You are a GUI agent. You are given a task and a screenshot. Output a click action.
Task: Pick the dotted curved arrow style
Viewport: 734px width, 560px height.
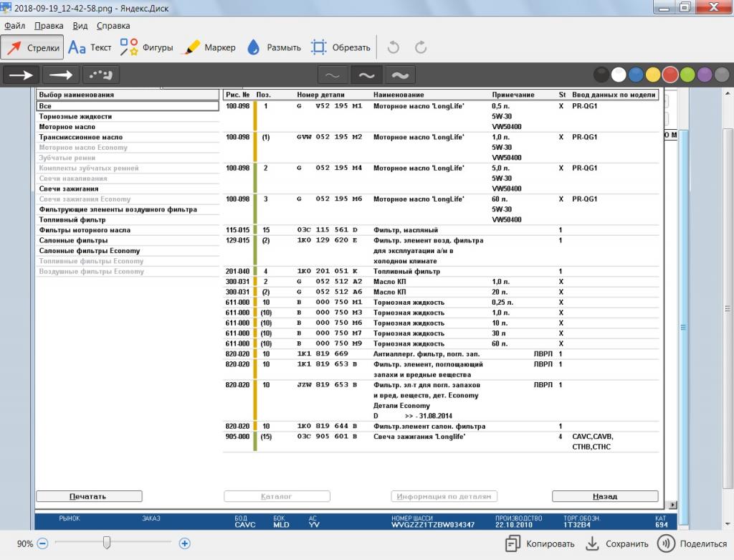point(100,75)
